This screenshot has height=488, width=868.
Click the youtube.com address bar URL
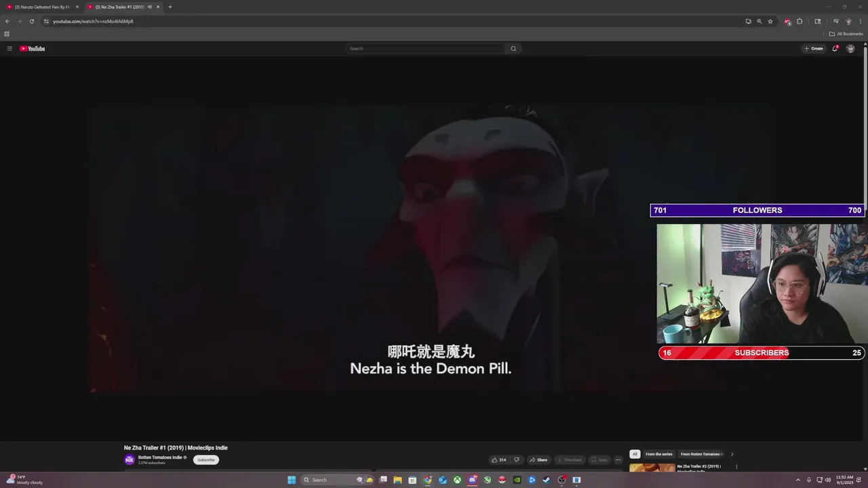pos(93,21)
